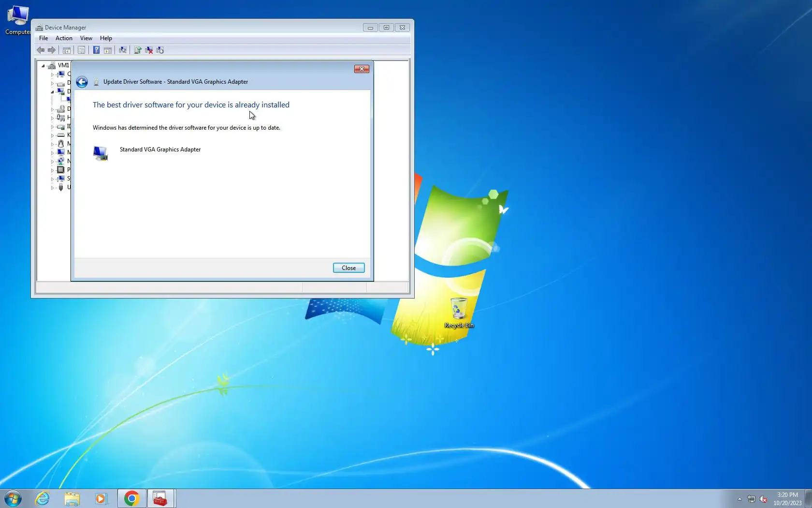This screenshot has width=812, height=508.
Task: Click the blue Help question mark icon
Action: tap(96, 50)
